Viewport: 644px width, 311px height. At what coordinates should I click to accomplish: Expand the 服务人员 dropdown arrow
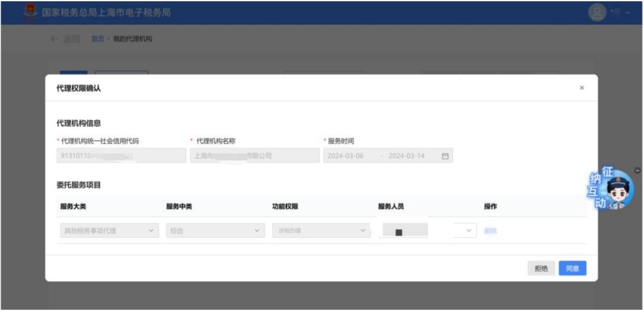tap(469, 231)
